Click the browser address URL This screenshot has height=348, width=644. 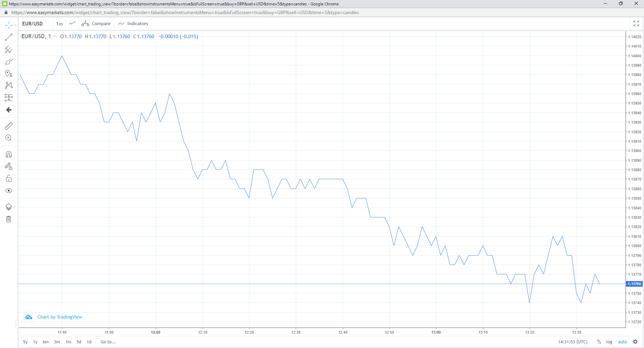[x=185, y=12]
